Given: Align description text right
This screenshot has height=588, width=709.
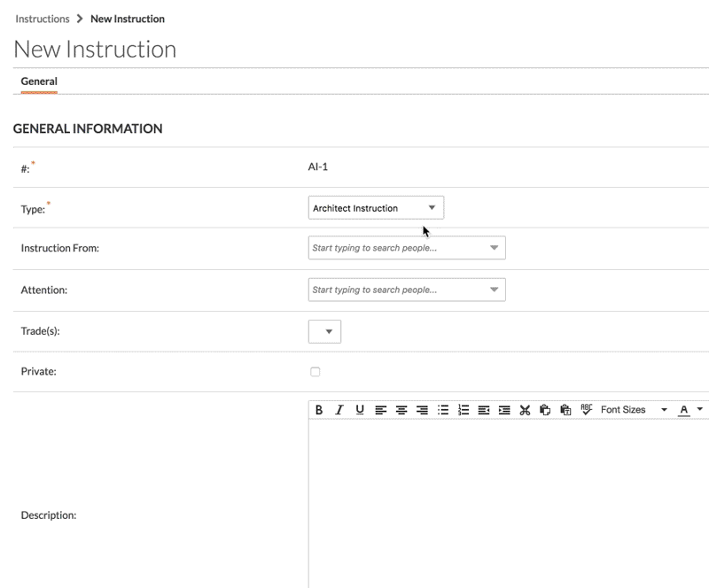Looking at the screenshot, I should (422, 410).
